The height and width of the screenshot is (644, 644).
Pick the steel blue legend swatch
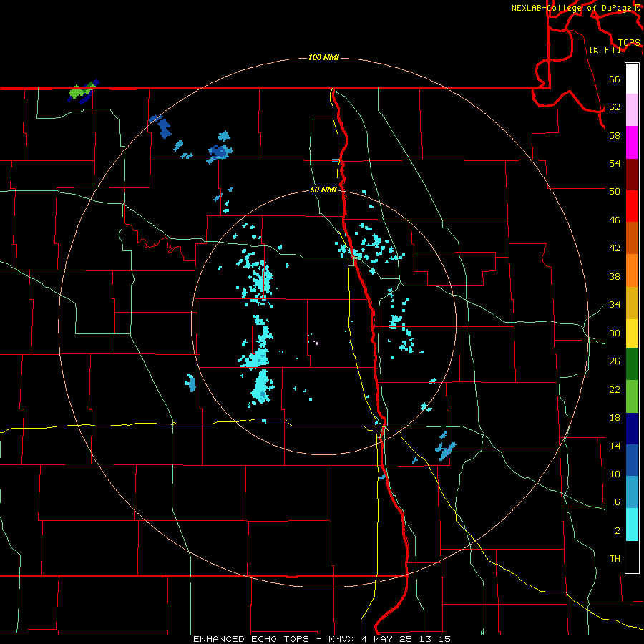coord(632,492)
